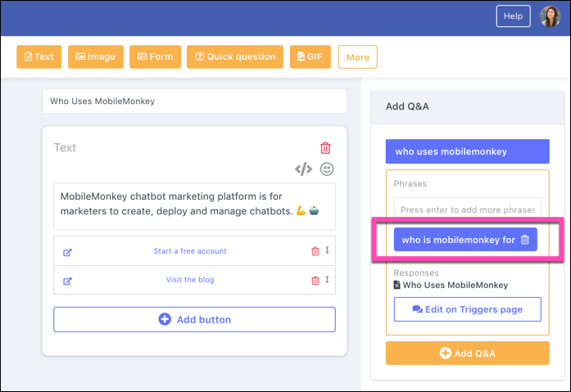571x392 pixels.
Task: Click Add button in Text widget
Action: 194,320
